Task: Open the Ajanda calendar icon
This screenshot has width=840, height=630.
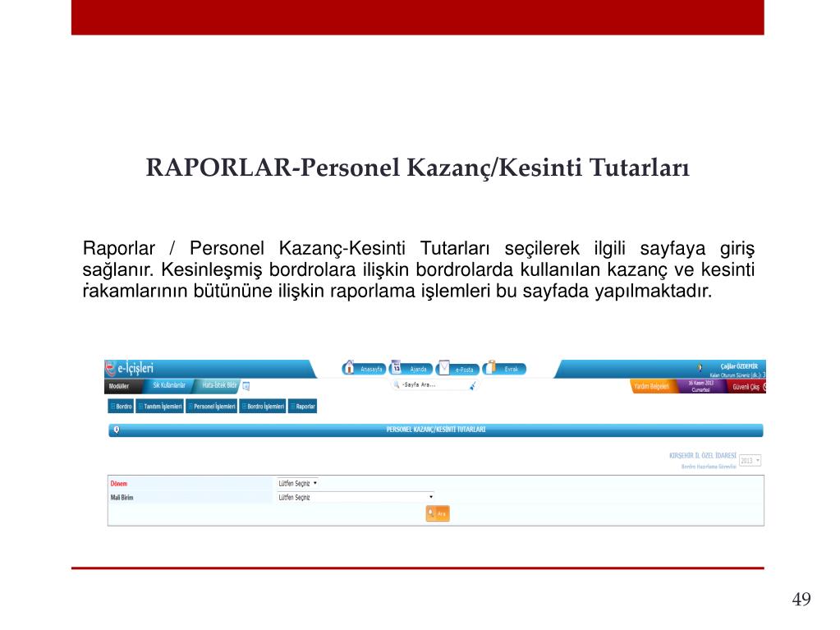Action: click(396, 367)
